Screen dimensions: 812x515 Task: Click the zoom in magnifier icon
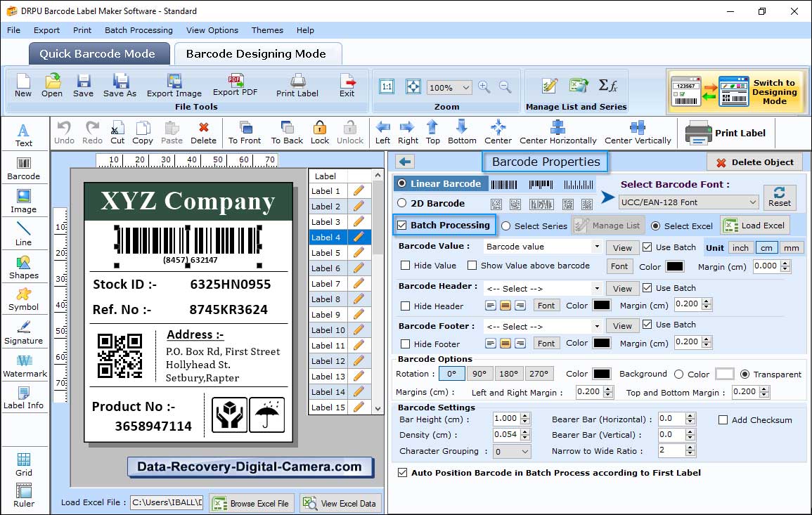[484, 87]
